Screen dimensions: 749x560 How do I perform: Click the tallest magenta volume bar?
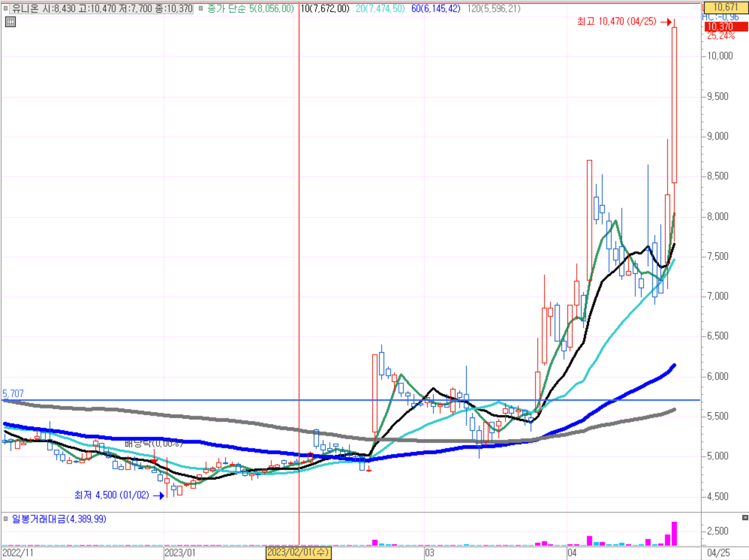point(674,533)
